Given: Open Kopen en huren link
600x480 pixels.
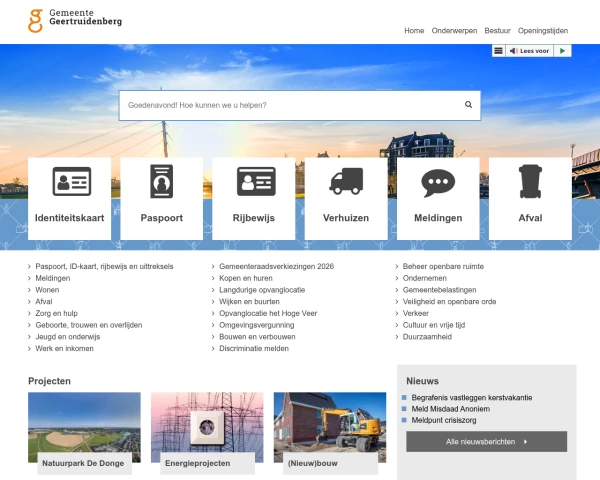Looking at the screenshot, I should pos(246,278).
